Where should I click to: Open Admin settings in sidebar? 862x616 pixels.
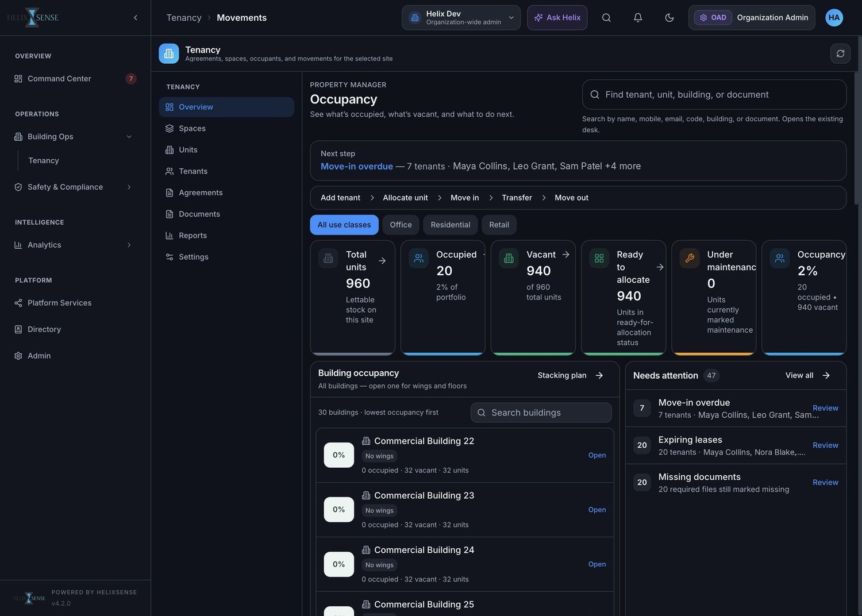75,356
